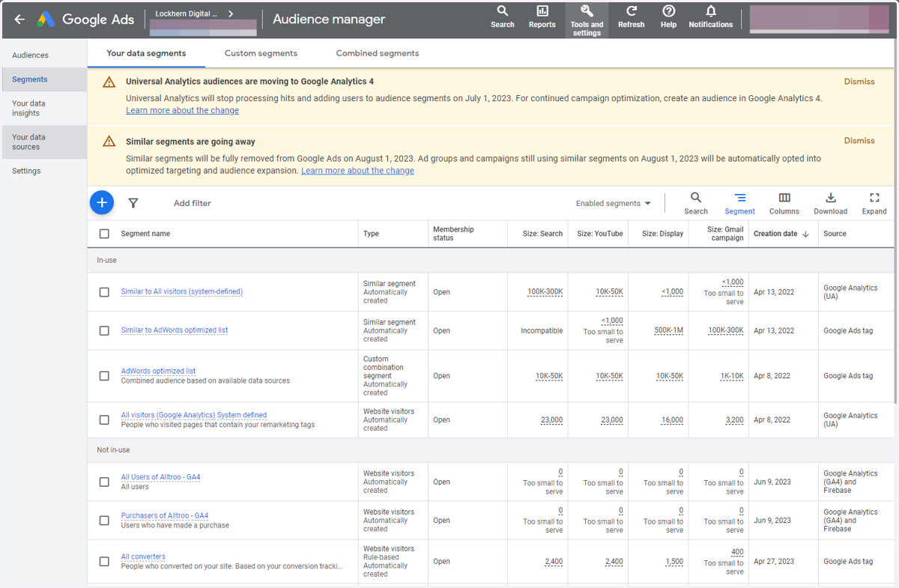Open the Help icon

[669, 16]
